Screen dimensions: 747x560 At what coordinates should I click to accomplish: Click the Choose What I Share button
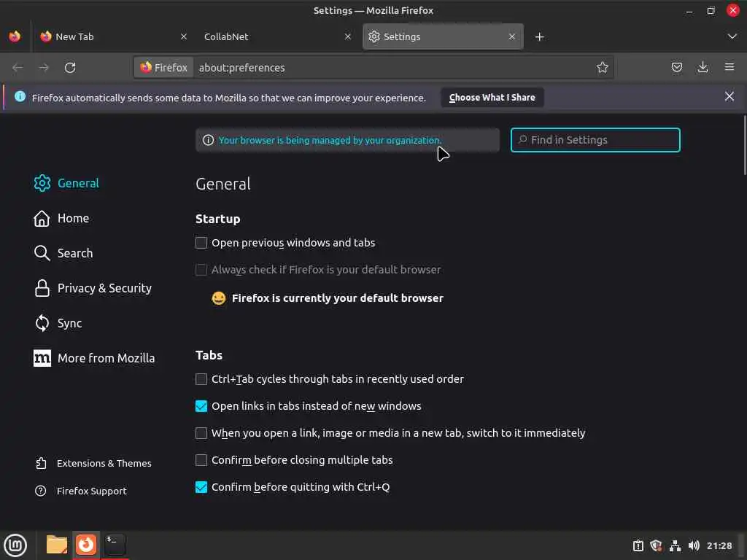click(492, 97)
